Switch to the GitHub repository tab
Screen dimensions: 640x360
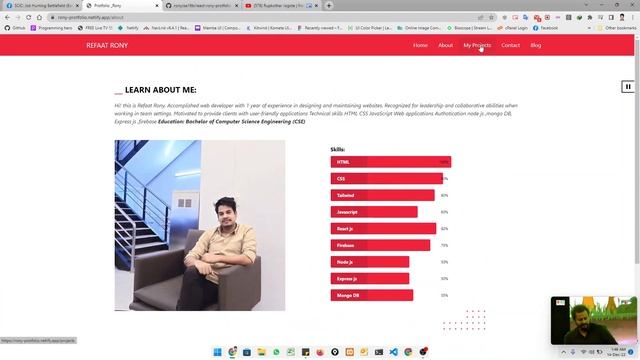pos(202,6)
